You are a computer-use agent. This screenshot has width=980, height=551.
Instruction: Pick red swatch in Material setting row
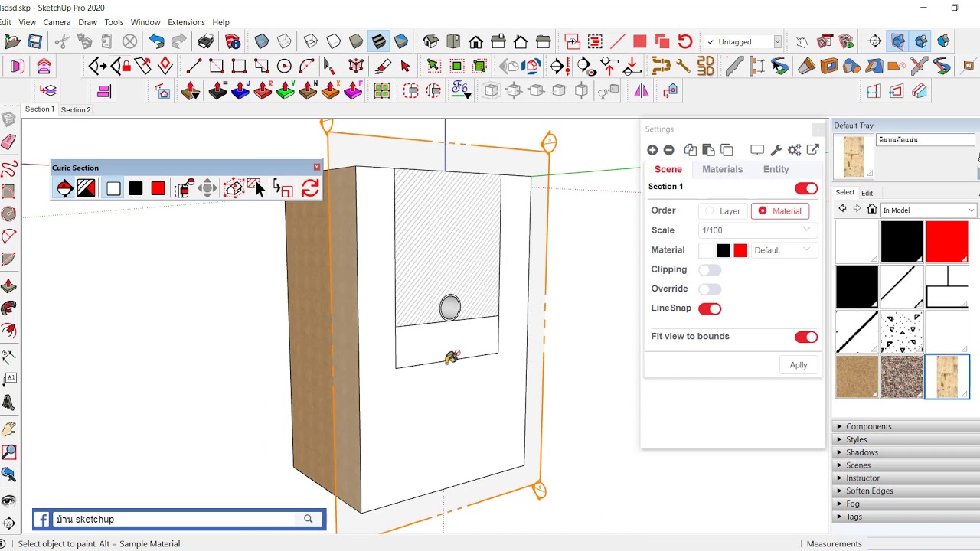click(x=740, y=250)
